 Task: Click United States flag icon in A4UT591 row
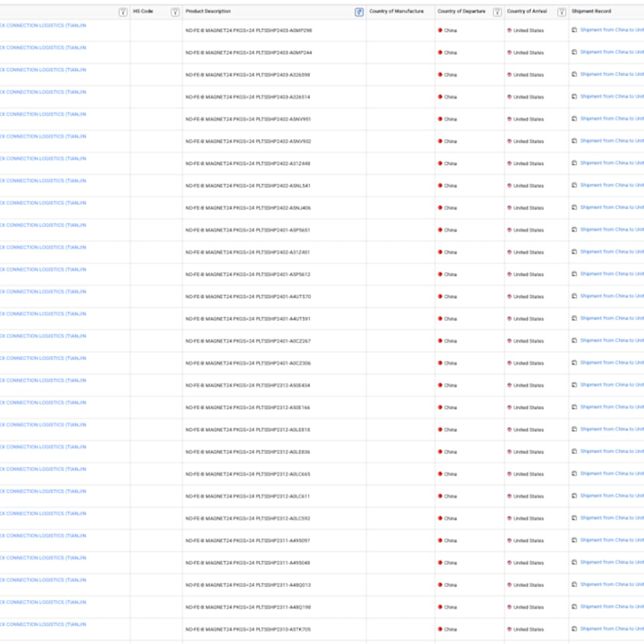coord(509,318)
